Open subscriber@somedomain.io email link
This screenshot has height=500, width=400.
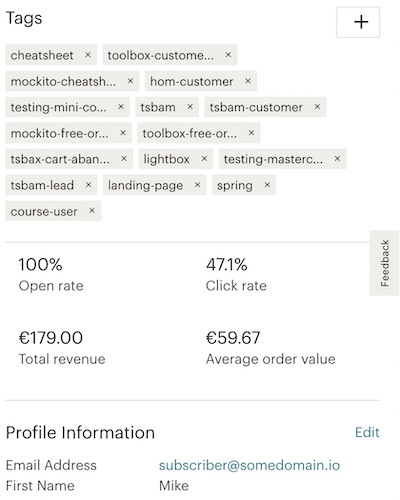click(249, 465)
